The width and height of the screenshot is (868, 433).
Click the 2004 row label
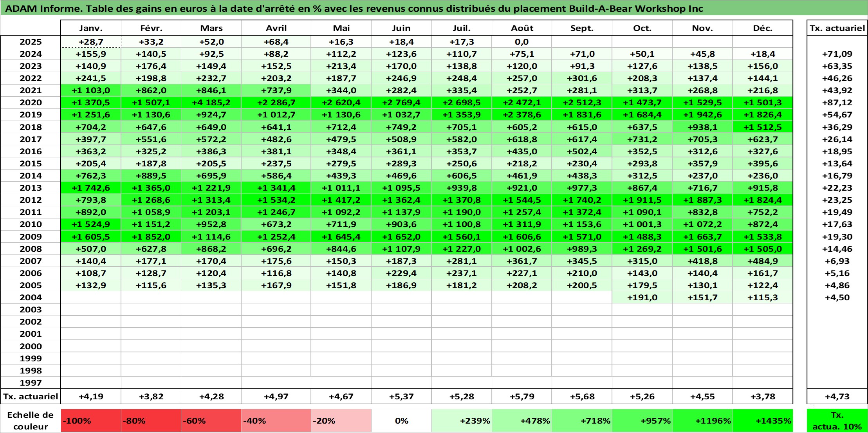click(x=31, y=298)
